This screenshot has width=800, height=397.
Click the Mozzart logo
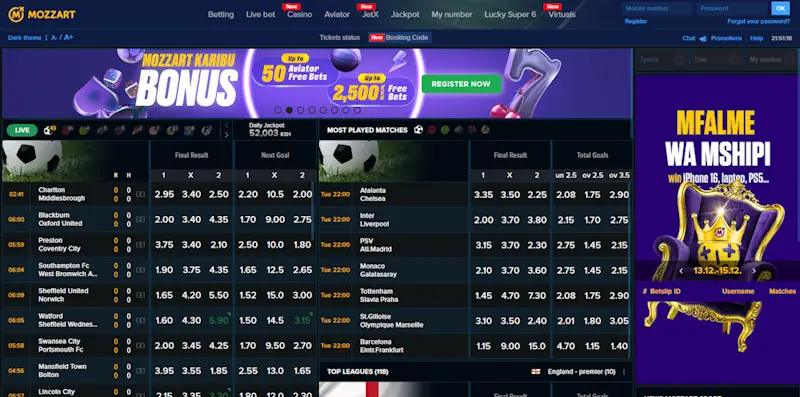(41, 14)
